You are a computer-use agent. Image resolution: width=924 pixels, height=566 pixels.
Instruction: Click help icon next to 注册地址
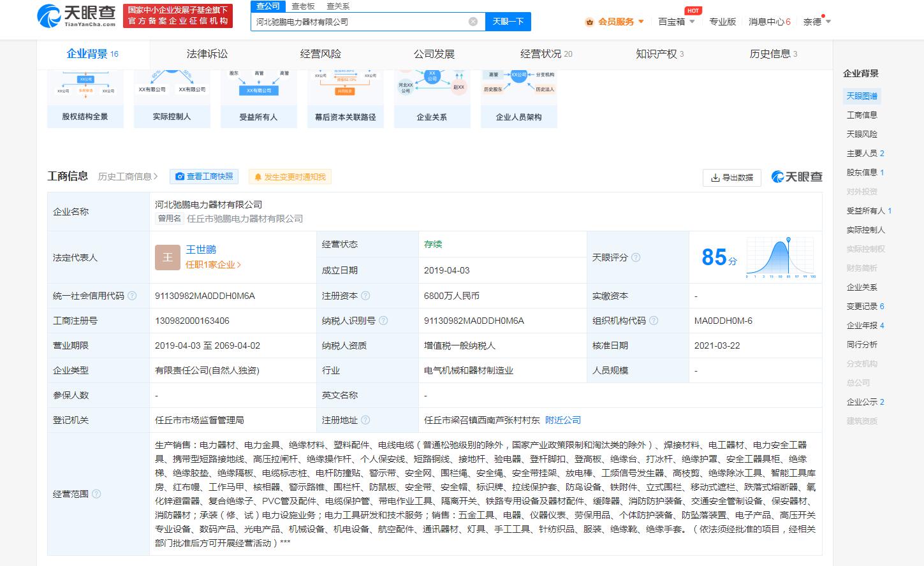pos(365,420)
